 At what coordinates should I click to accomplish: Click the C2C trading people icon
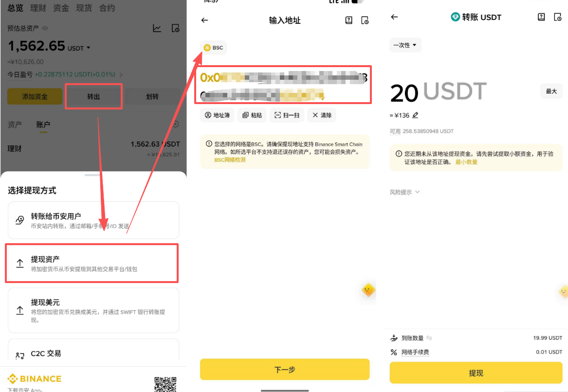coord(20,356)
